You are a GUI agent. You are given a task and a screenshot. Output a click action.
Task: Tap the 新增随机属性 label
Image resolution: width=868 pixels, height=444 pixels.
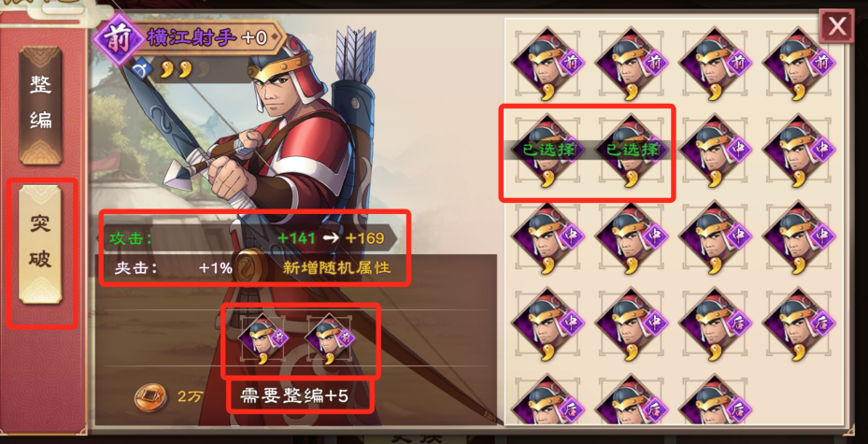[336, 268]
